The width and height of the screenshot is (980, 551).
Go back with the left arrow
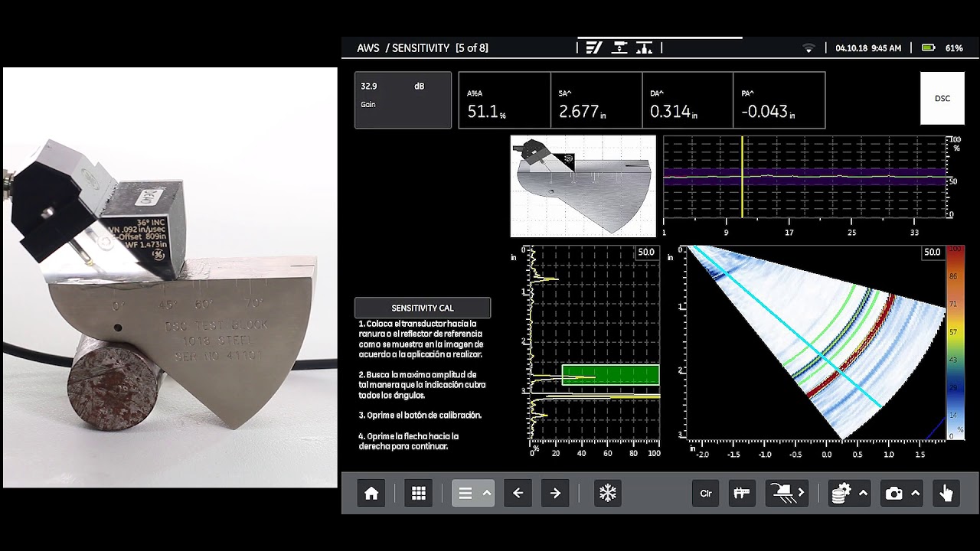pos(518,494)
